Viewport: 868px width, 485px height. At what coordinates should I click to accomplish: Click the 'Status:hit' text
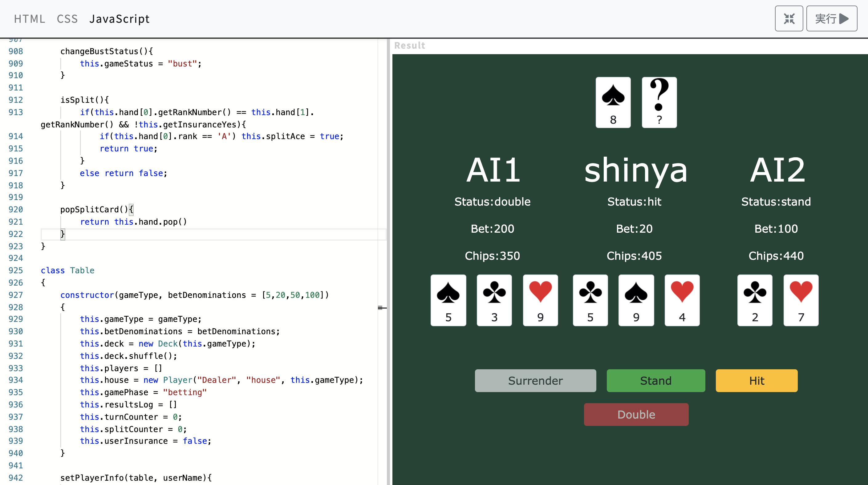click(x=634, y=202)
